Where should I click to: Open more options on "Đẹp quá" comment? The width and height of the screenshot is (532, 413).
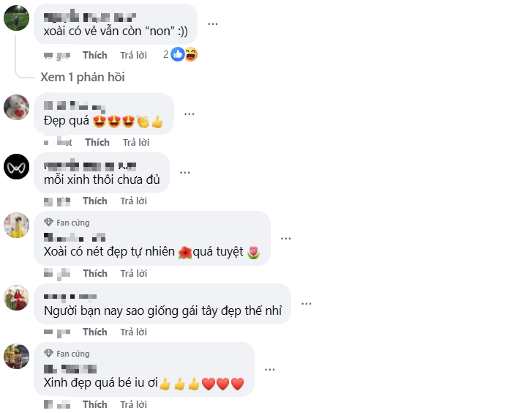point(189,114)
